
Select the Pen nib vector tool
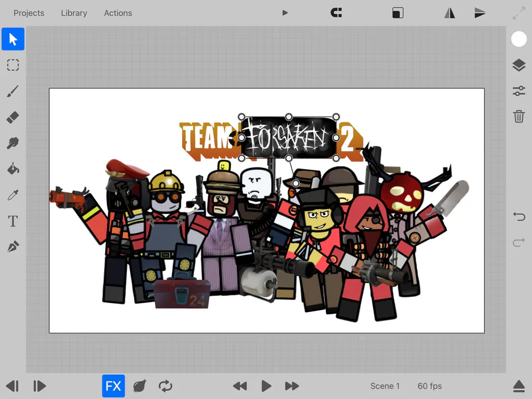(x=13, y=246)
